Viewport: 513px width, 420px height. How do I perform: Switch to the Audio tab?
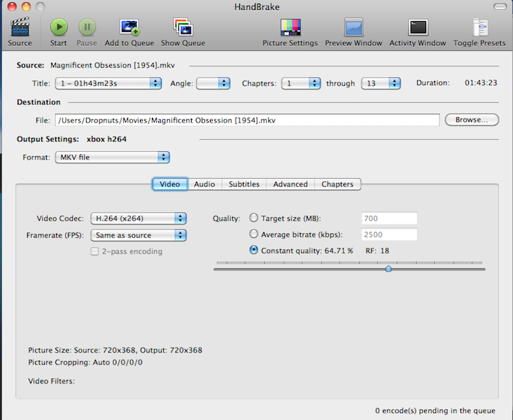pos(204,184)
